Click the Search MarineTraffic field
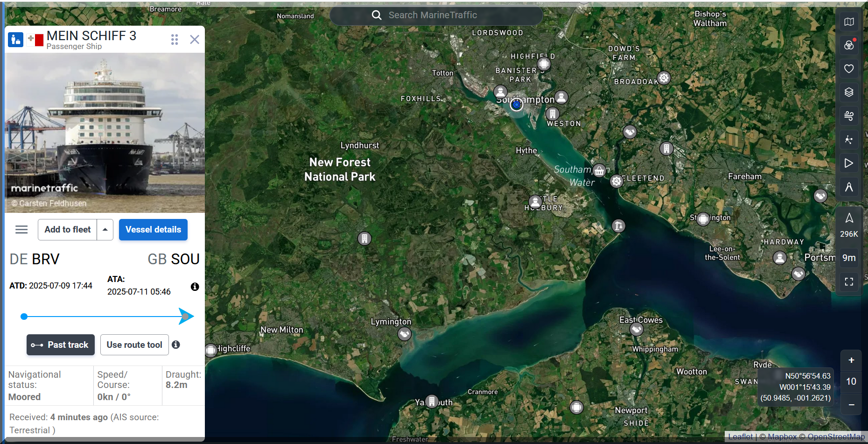The width and height of the screenshot is (868, 444). click(436, 15)
